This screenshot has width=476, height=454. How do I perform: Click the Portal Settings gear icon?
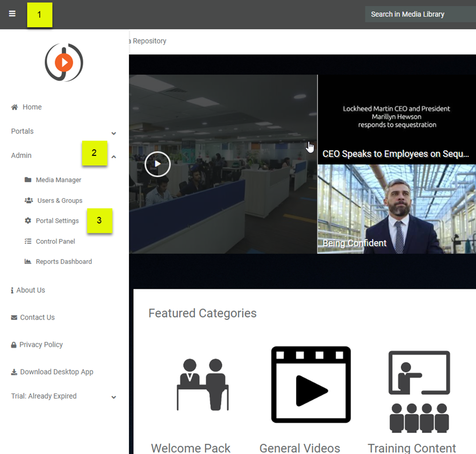click(x=28, y=221)
